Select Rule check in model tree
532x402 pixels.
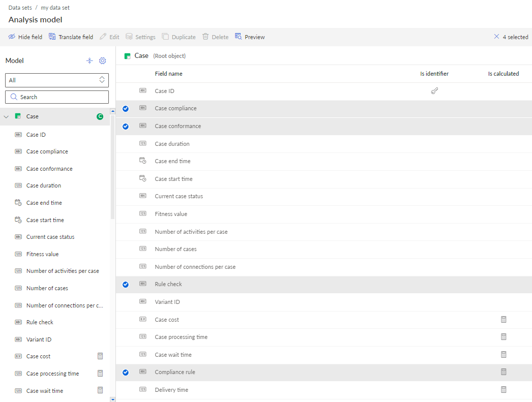[40, 322]
